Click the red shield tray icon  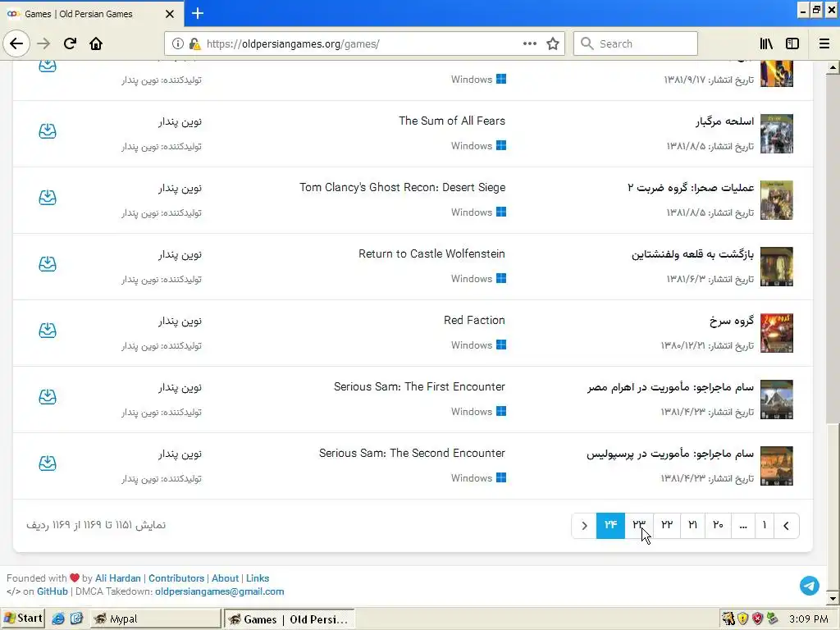[757, 619]
